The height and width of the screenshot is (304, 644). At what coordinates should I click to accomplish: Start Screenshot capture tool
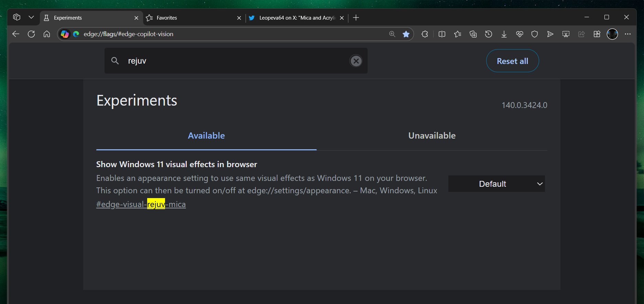pyautogui.click(x=566, y=34)
